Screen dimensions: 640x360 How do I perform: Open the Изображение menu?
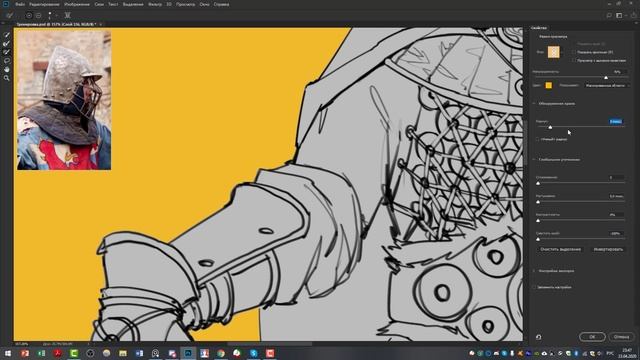click(x=77, y=4)
